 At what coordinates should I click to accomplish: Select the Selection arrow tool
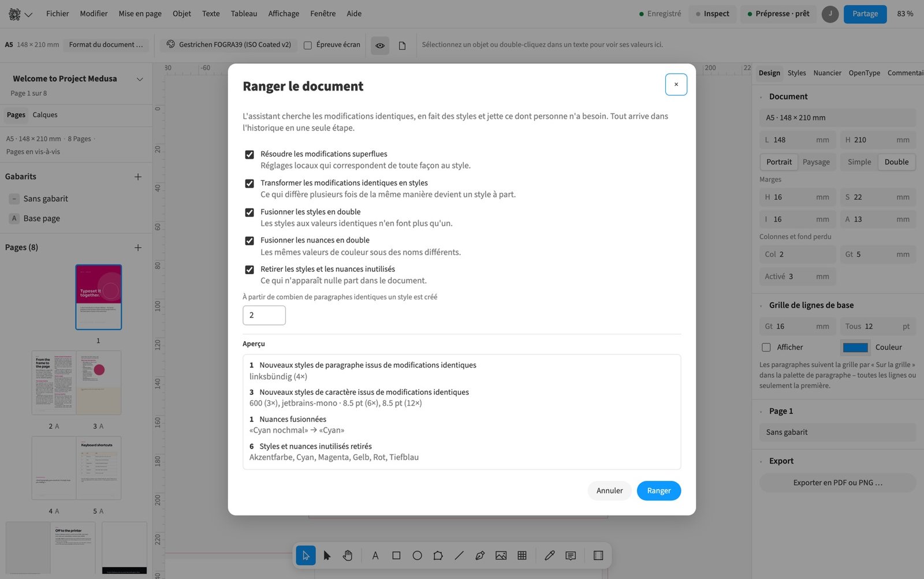click(x=305, y=555)
